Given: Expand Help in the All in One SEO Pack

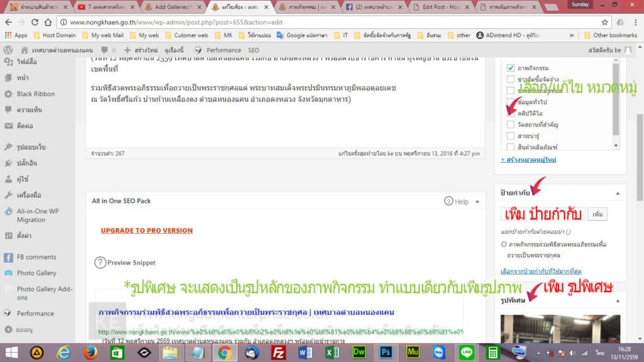Looking at the screenshot, I should [x=458, y=200].
